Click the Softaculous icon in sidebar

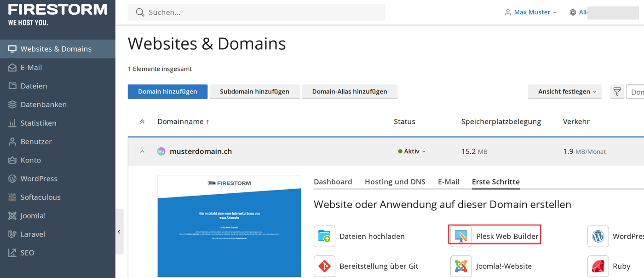[12, 197]
